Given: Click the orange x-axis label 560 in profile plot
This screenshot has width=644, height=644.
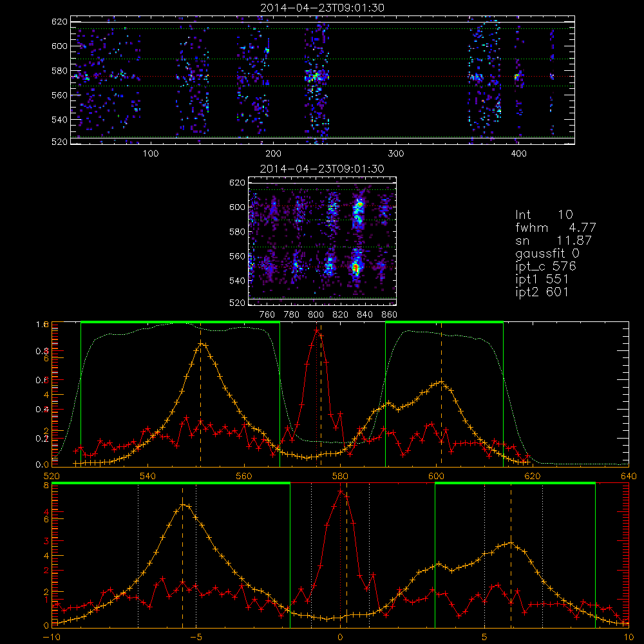Looking at the screenshot, I should 244,476.
